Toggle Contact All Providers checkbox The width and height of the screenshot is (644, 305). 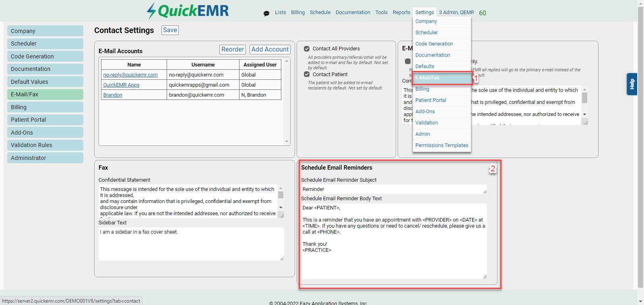(307, 49)
